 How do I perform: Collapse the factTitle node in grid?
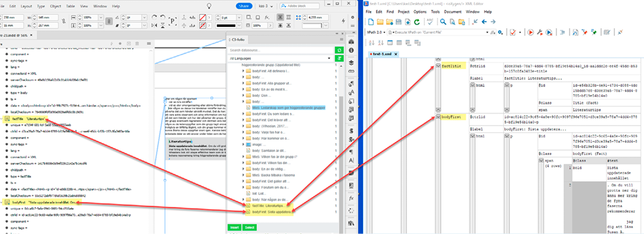coord(438,65)
